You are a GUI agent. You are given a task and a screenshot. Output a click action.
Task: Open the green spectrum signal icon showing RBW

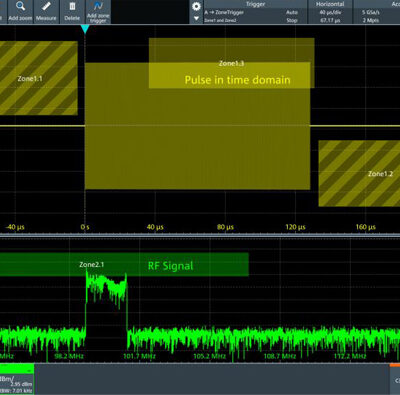17,379
